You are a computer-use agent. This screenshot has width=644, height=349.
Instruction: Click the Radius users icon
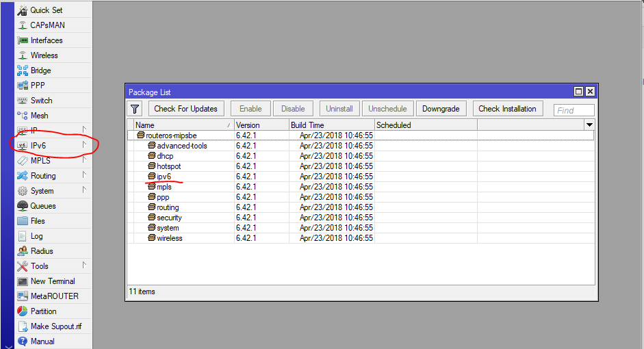pos(23,251)
